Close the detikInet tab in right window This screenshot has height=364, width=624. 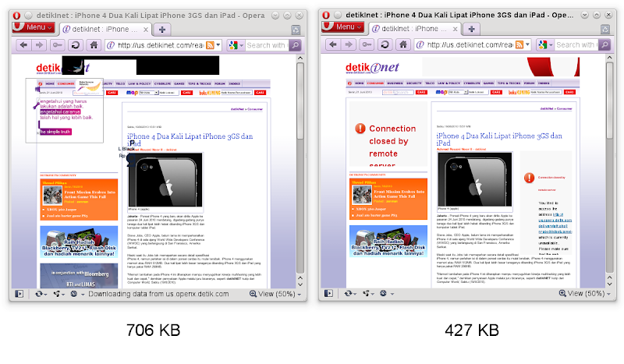coord(455,30)
